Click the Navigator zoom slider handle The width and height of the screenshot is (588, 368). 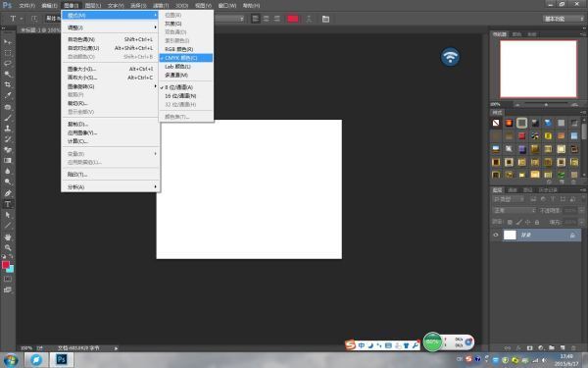click(546, 104)
